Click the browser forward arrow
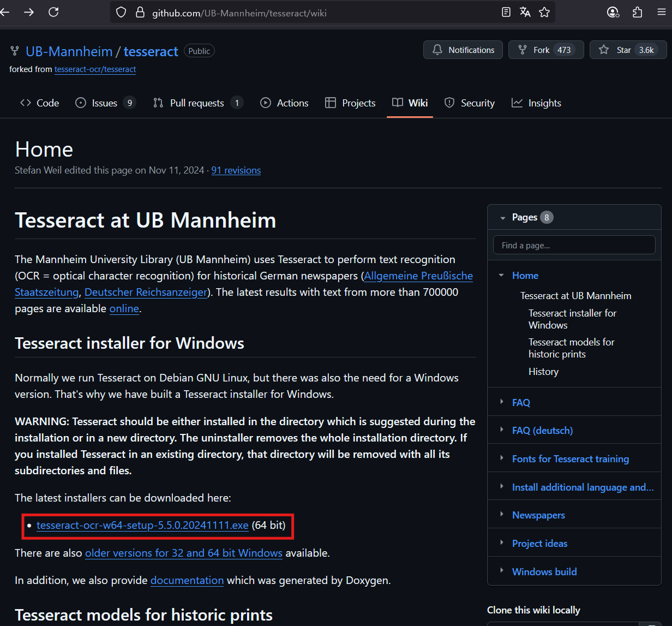 click(29, 12)
